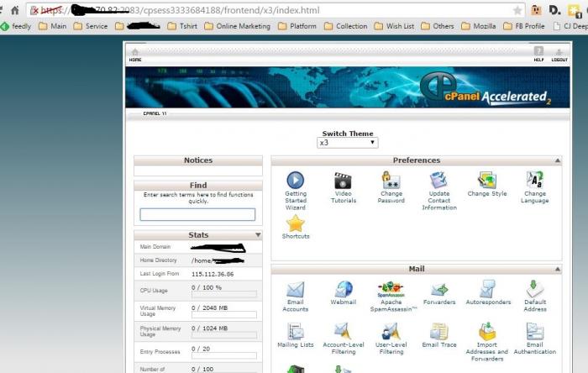Collapse the Stats panel arrow

click(258, 235)
